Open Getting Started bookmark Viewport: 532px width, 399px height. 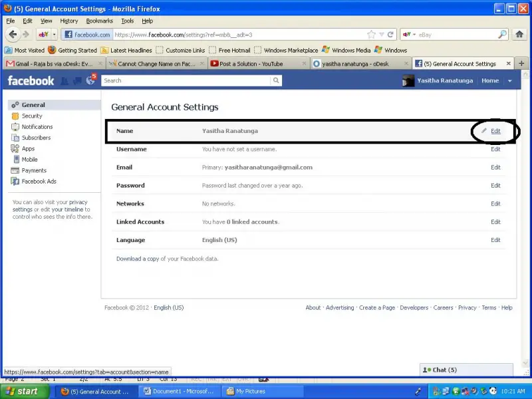pos(72,51)
